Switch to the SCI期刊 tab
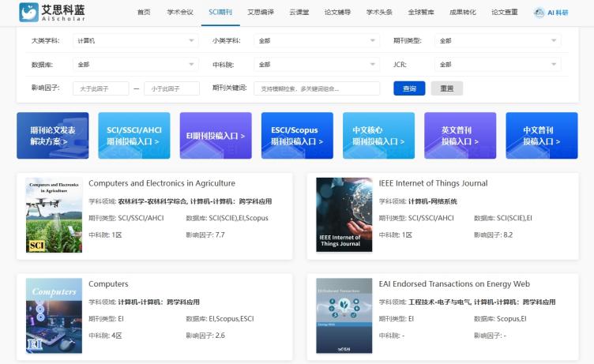The image size is (594, 364). [220, 13]
